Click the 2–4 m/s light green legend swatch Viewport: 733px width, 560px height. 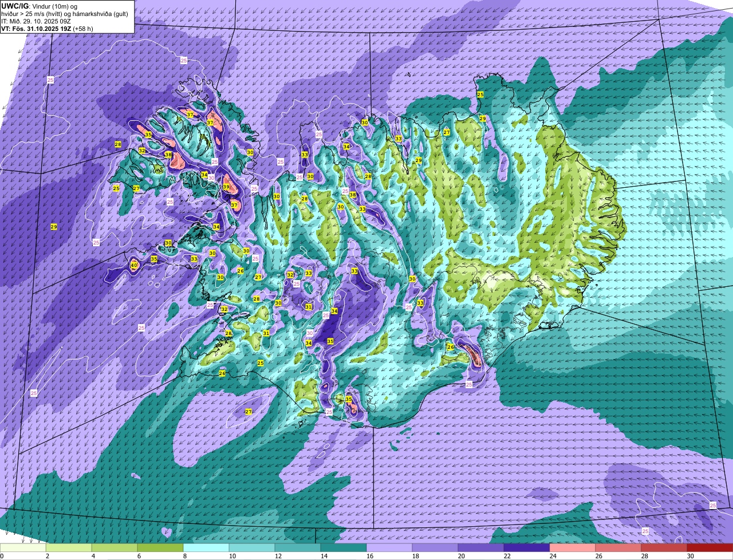69,547
